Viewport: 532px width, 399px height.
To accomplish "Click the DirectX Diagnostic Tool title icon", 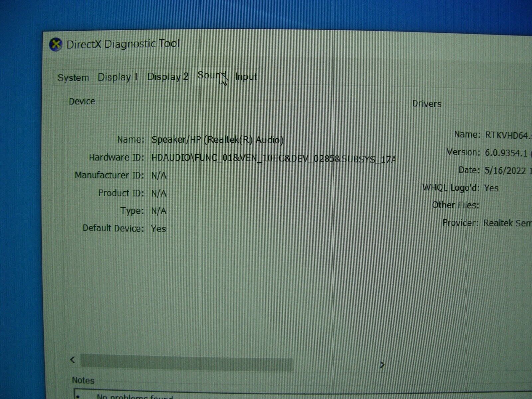I will click(x=56, y=44).
